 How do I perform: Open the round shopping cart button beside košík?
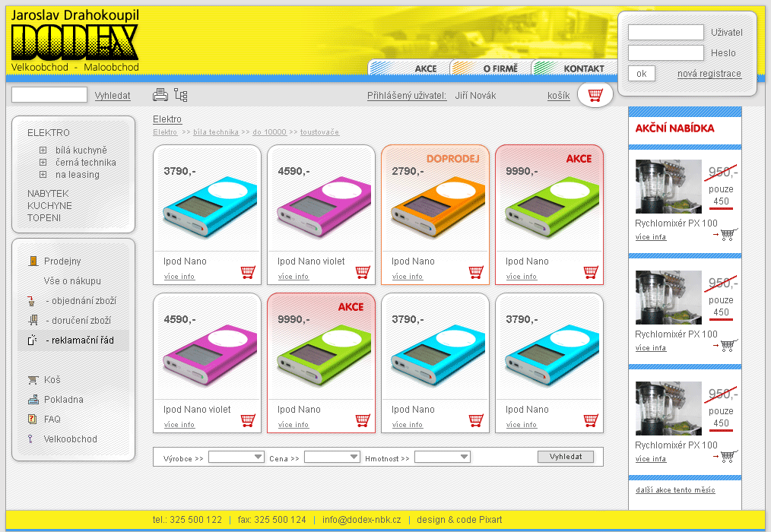coord(595,95)
